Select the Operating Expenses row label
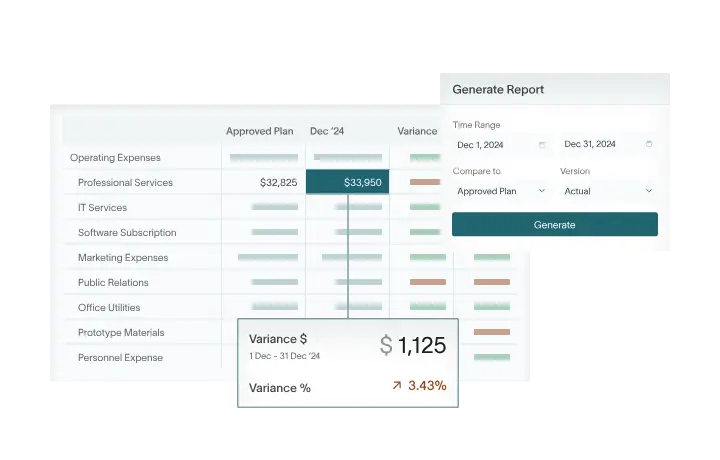This screenshot has height=460, width=720. 115,157
